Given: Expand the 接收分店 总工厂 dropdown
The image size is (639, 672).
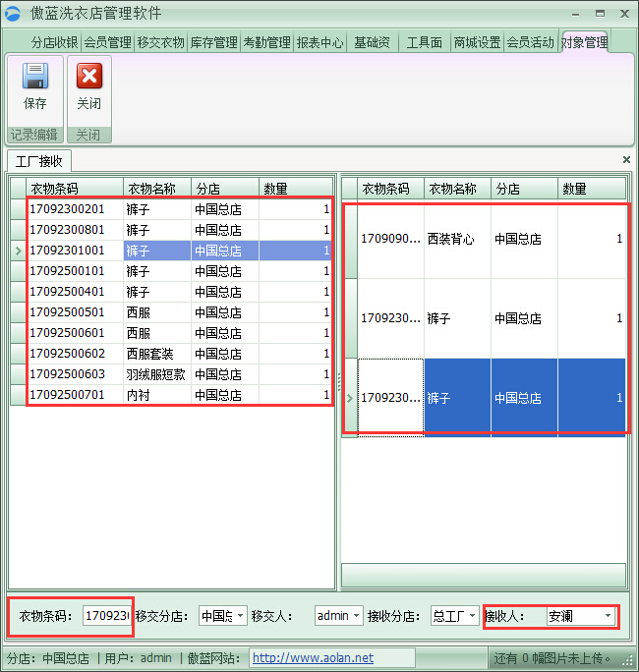Looking at the screenshot, I should pos(472,616).
